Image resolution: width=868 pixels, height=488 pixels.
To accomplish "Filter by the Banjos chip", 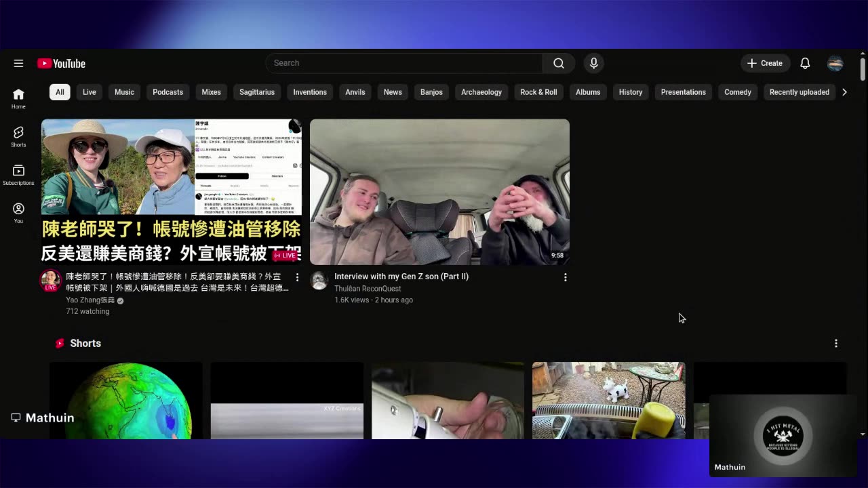I will [431, 92].
